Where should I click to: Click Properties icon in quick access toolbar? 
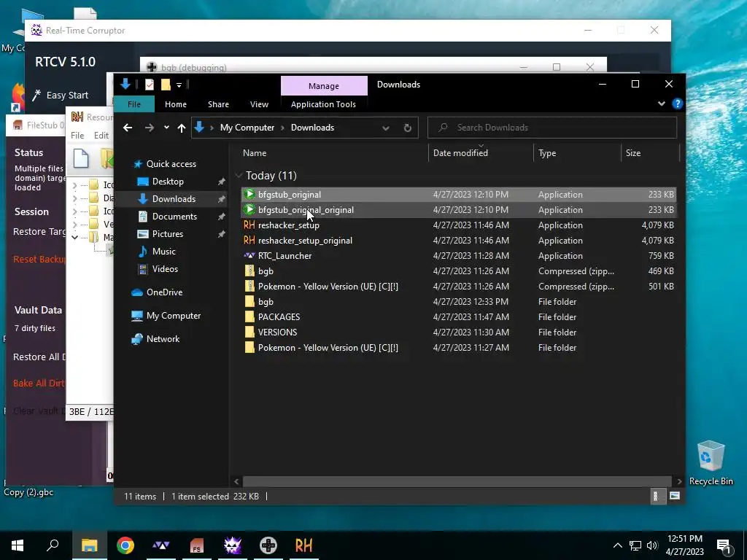pos(149,85)
